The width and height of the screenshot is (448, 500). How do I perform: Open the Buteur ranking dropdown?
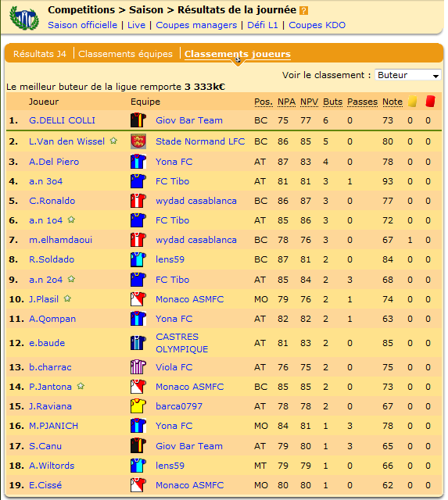coord(408,75)
